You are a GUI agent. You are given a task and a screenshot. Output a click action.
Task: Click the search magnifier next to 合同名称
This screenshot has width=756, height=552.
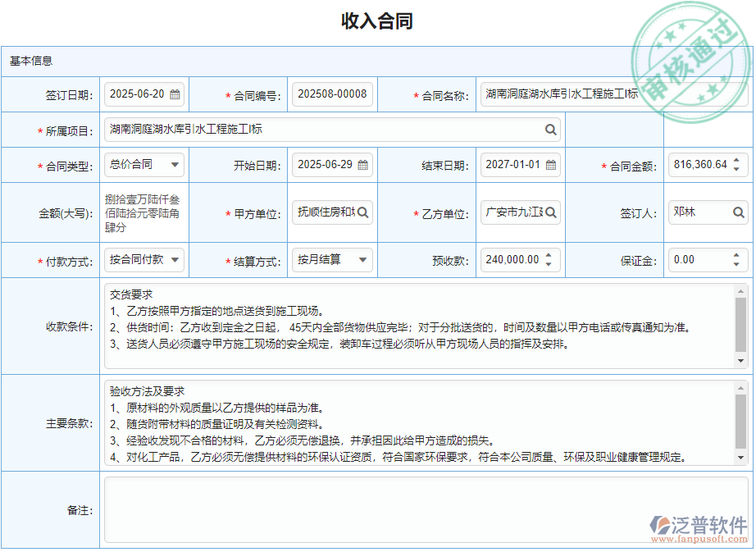click(x=737, y=94)
